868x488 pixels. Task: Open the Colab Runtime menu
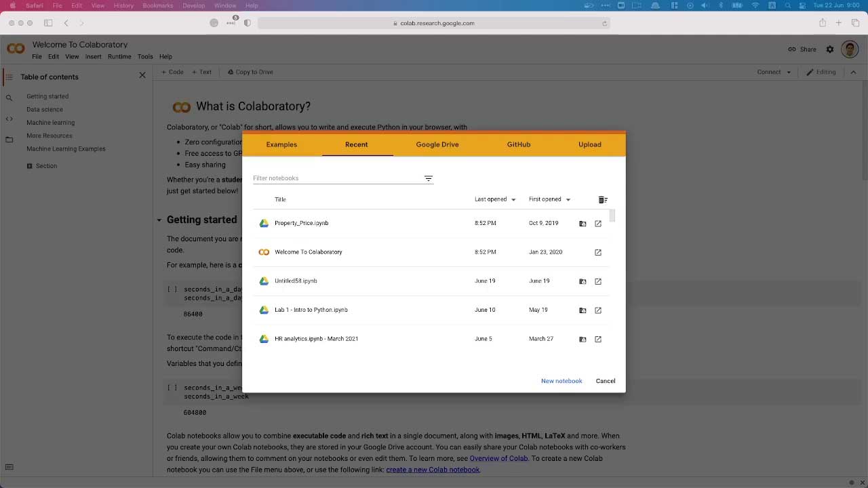[119, 57]
